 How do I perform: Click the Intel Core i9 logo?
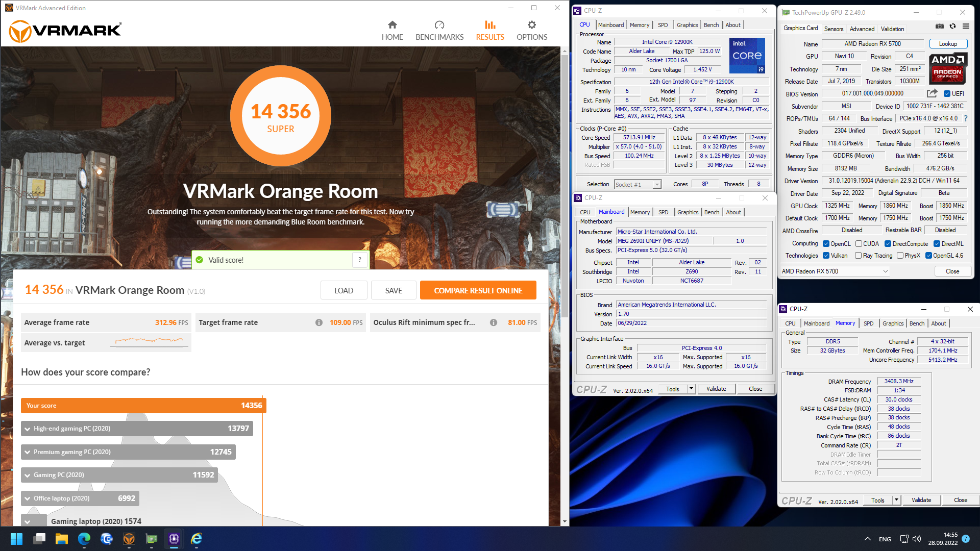tap(747, 55)
